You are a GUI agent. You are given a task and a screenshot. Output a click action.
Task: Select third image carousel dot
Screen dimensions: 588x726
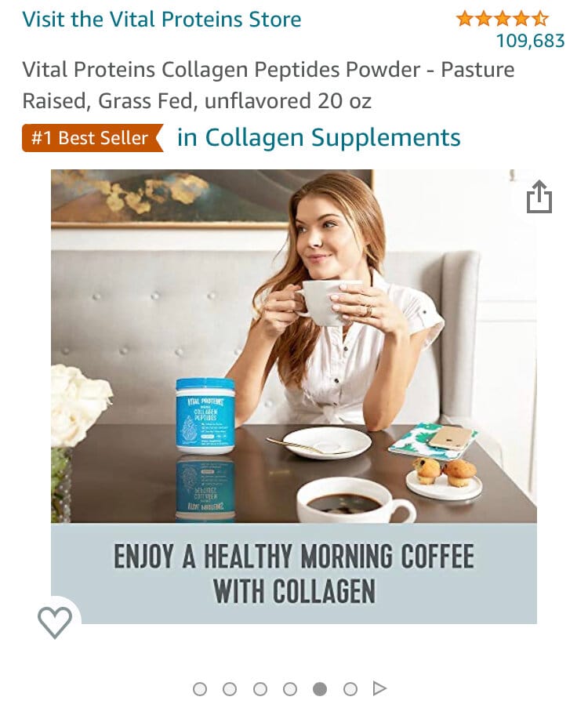coord(260,689)
